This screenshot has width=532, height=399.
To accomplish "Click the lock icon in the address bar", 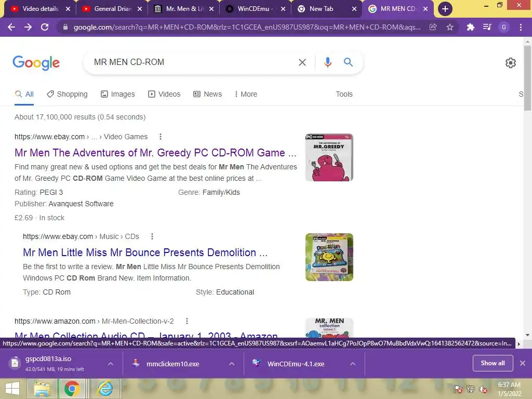I will tap(65, 27).
